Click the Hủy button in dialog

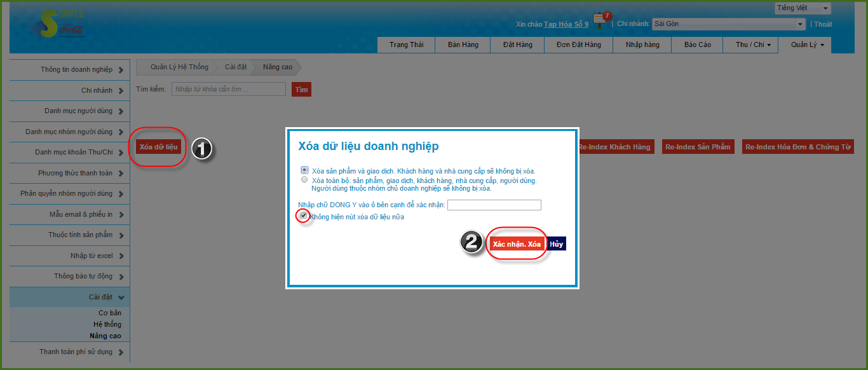(557, 244)
